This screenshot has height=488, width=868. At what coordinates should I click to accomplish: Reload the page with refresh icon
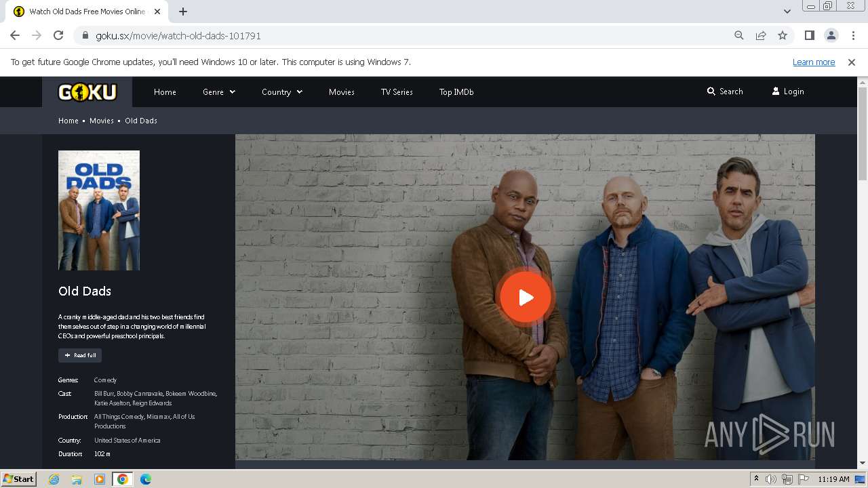click(58, 35)
